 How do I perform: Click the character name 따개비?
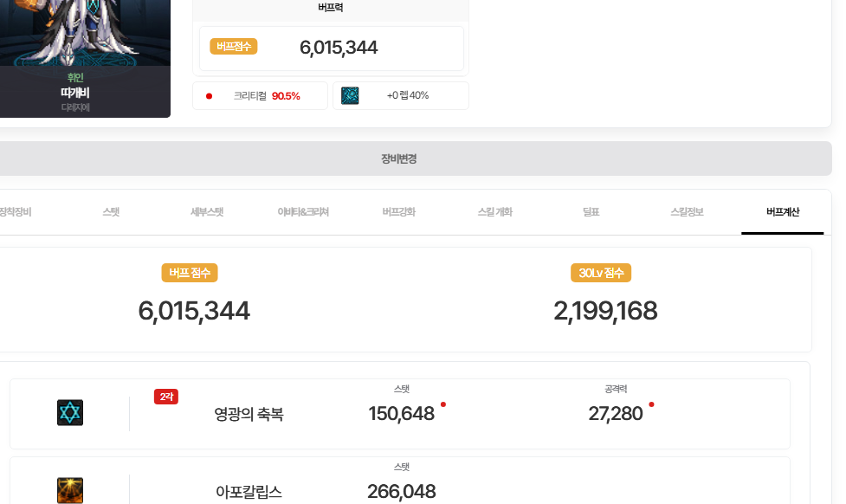[75, 93]
